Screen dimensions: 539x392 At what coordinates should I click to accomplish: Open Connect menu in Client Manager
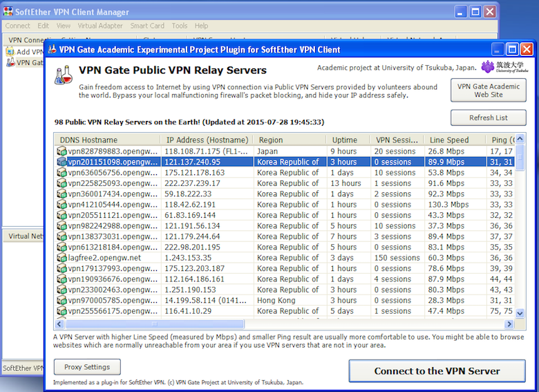(17, 26)
